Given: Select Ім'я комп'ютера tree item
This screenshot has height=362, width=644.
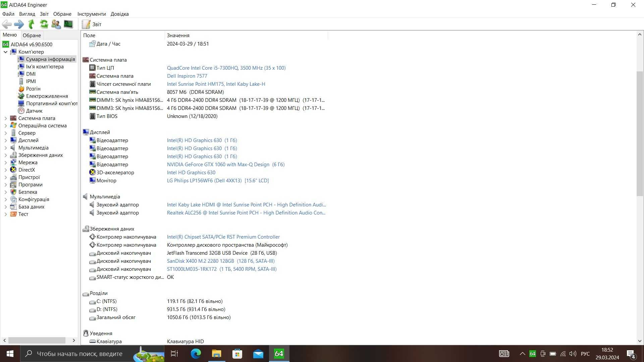Looking at the screenshot, I should click(x=45, y=67).
